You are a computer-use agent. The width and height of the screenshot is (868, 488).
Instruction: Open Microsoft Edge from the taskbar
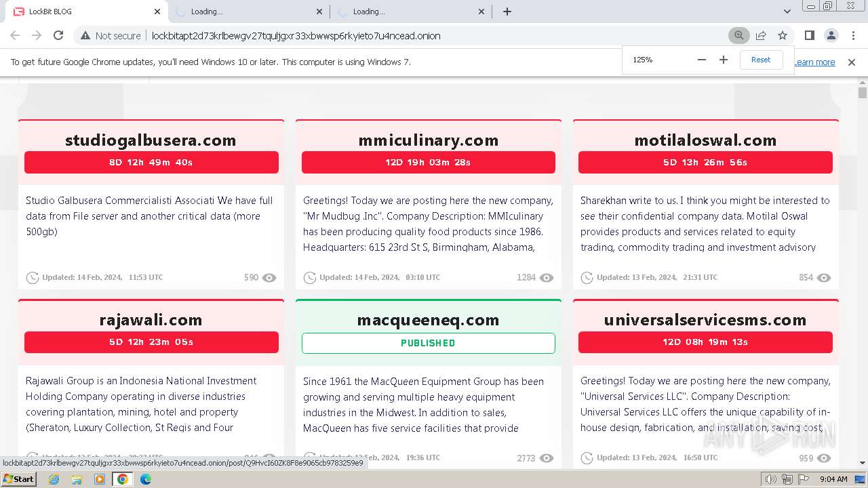point(146,479)
